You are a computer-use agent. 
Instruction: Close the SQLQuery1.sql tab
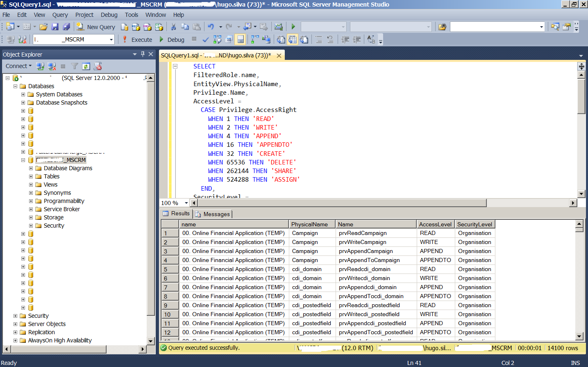pyautogui.click(x=279, y=55)
